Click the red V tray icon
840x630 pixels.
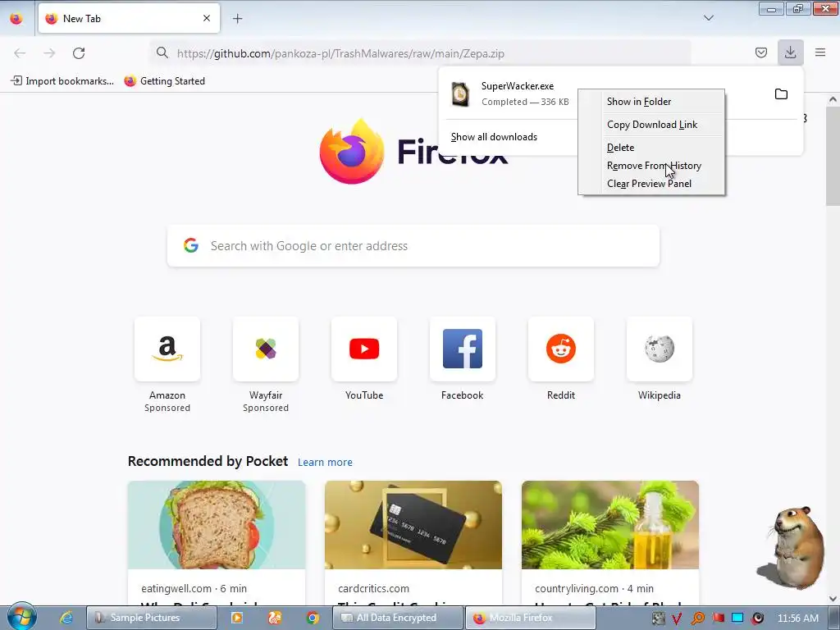tap(677, 619)
